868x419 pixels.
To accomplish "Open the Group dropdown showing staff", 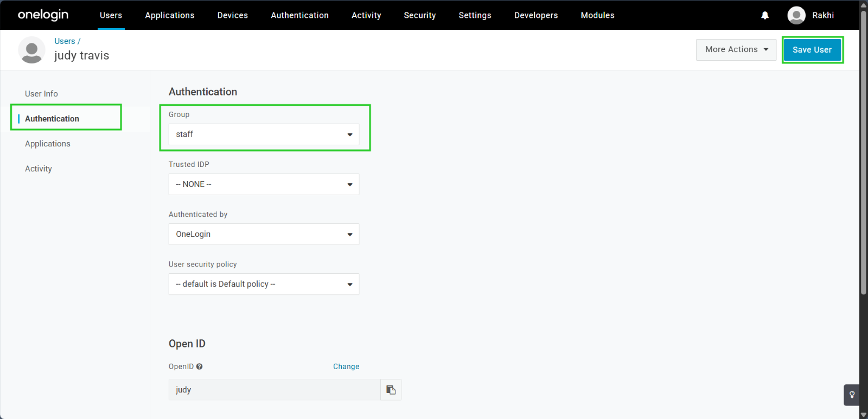I will click(x=264, y=134).
